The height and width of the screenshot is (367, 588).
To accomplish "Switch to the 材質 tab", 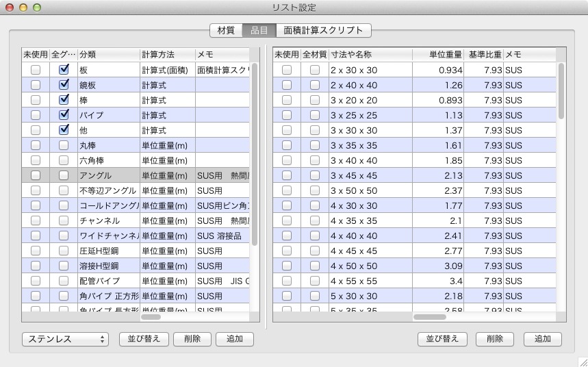I will click(226, 30).
